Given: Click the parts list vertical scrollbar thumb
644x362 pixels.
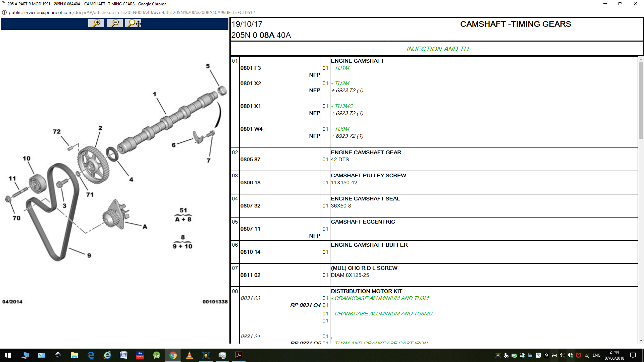Looking at the screenshot, I should point(641,100).
